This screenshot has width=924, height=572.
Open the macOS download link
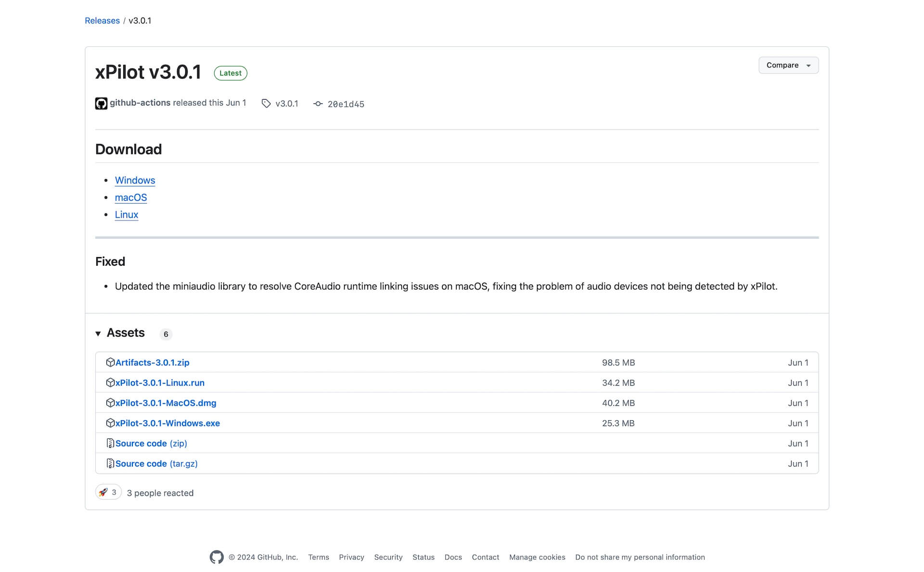coord(130,198)
